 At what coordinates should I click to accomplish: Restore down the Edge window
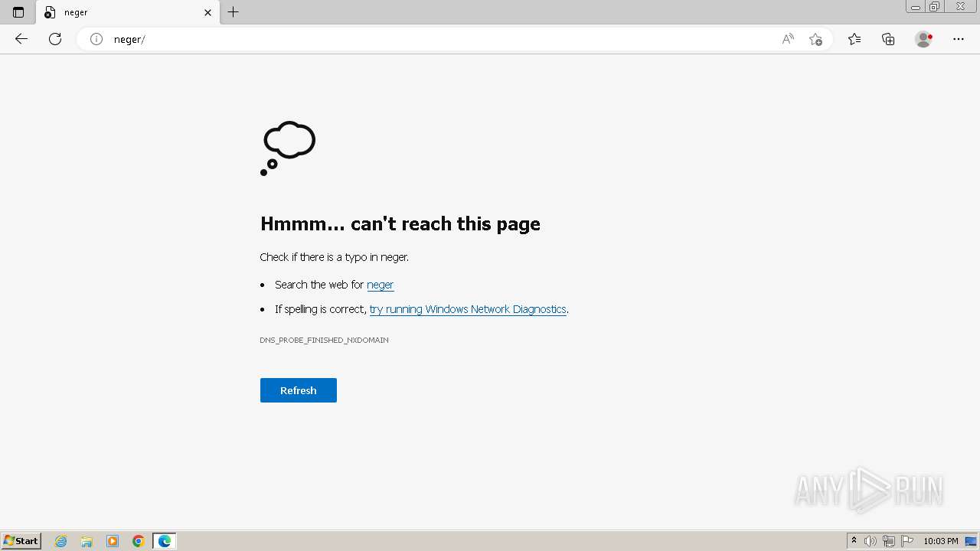click(x=934, y=7)
